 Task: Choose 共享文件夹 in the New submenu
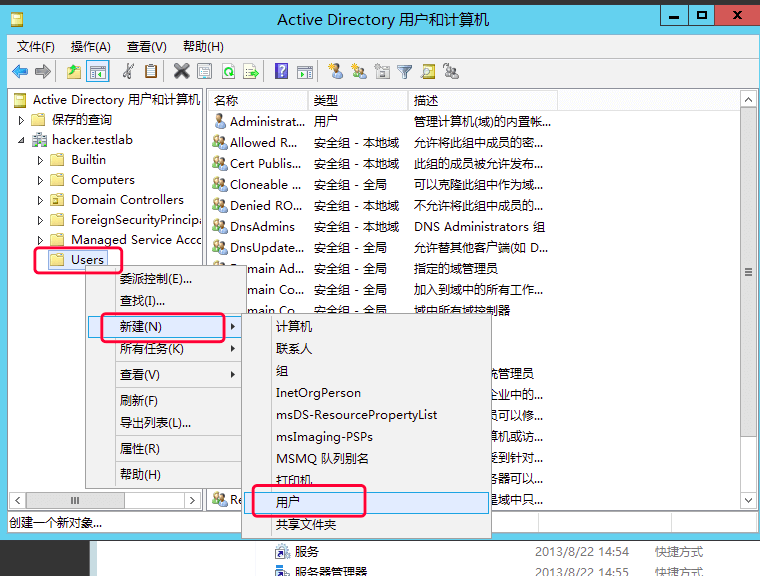tap(367, 525)
